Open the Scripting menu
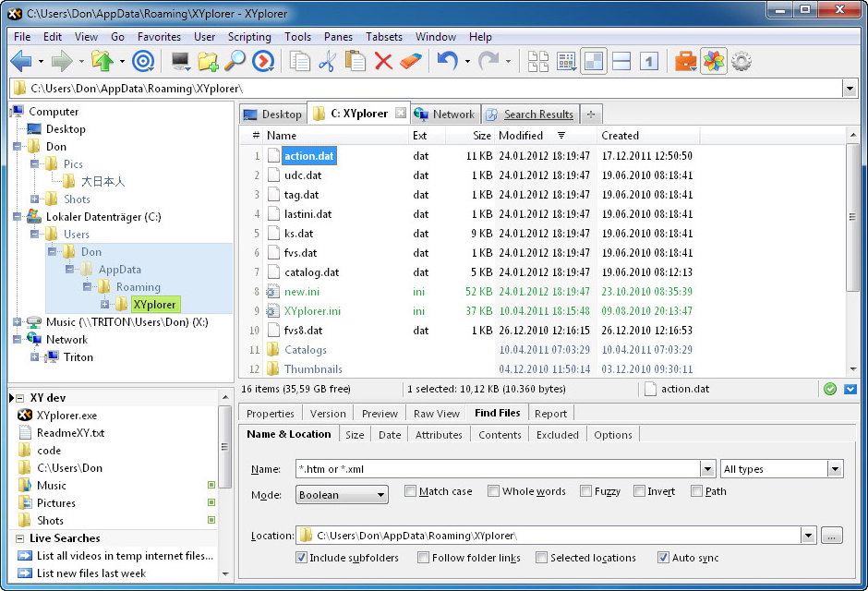Image resolution: width=868 pixels, height=591 pixels. tap(249, 37)
